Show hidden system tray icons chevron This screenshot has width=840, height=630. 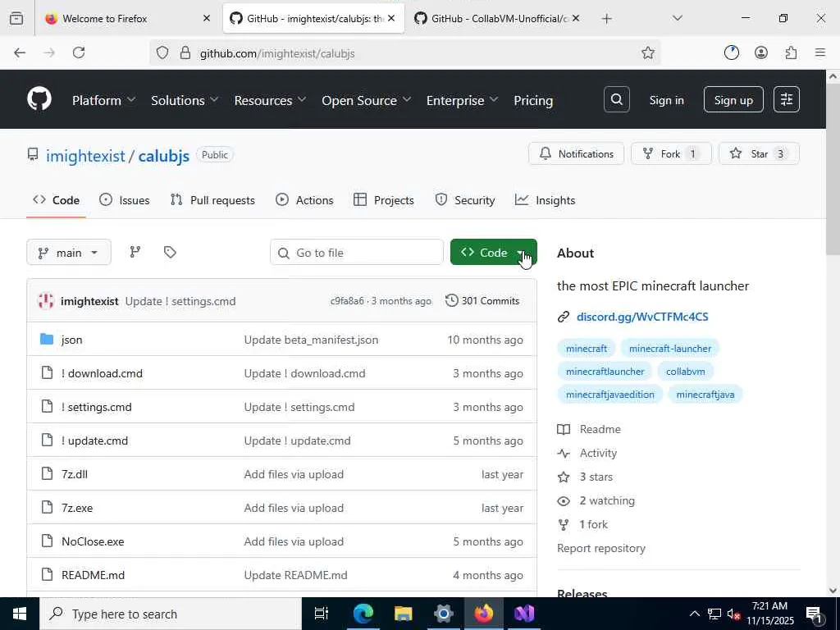[694, 614]
